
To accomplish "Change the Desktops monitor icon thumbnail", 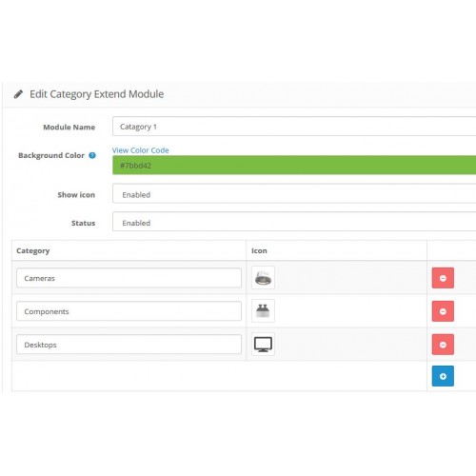I will point(263,345).
